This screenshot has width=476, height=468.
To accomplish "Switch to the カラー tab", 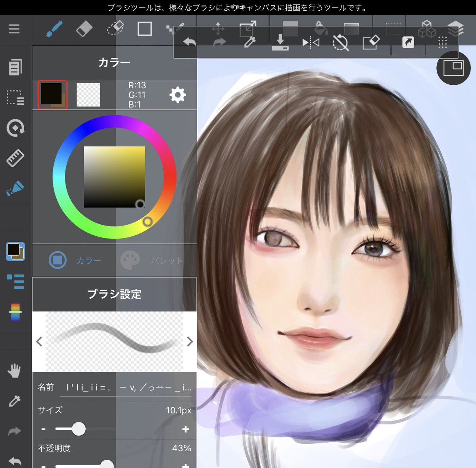I will coord(75,260).
